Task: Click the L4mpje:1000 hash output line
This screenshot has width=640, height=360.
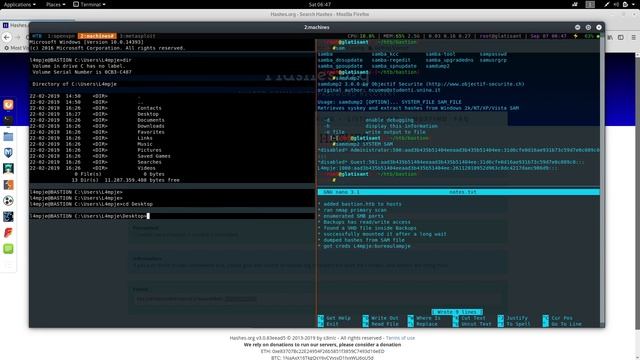Action: 437,168
